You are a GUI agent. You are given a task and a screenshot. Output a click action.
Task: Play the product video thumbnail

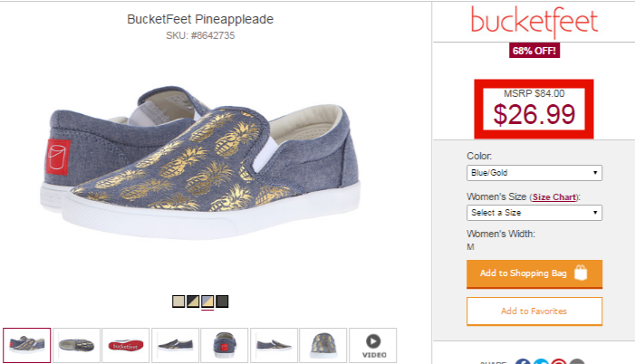[x=373, y=345]
